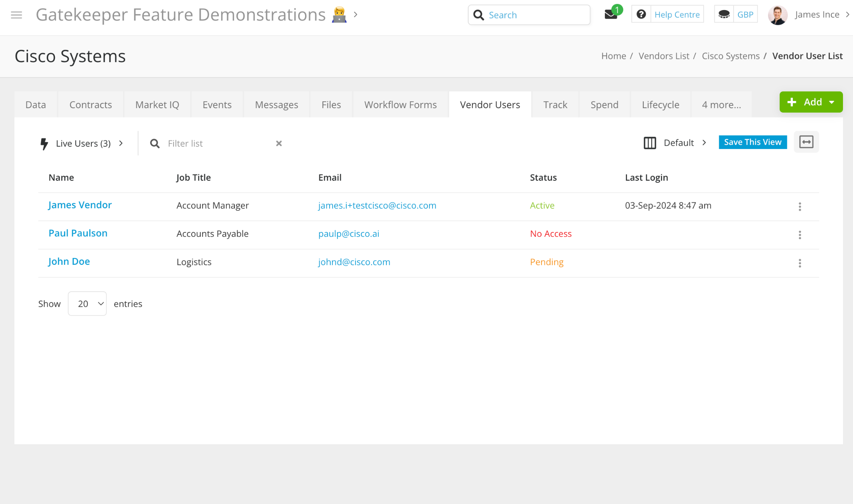The width and height of the screenshot is (853, 504).
Task: Click the Help Centre question mark icon
Action: (641, 14)
